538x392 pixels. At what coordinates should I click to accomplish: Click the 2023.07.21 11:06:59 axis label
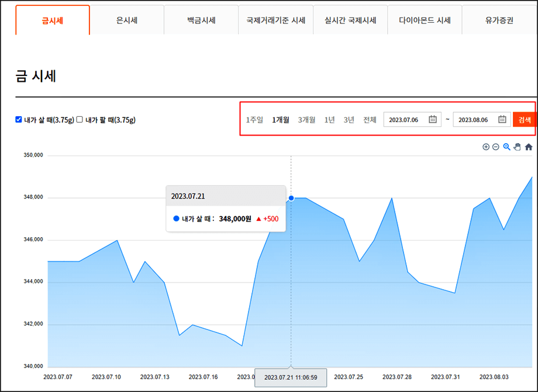[291, 379]
